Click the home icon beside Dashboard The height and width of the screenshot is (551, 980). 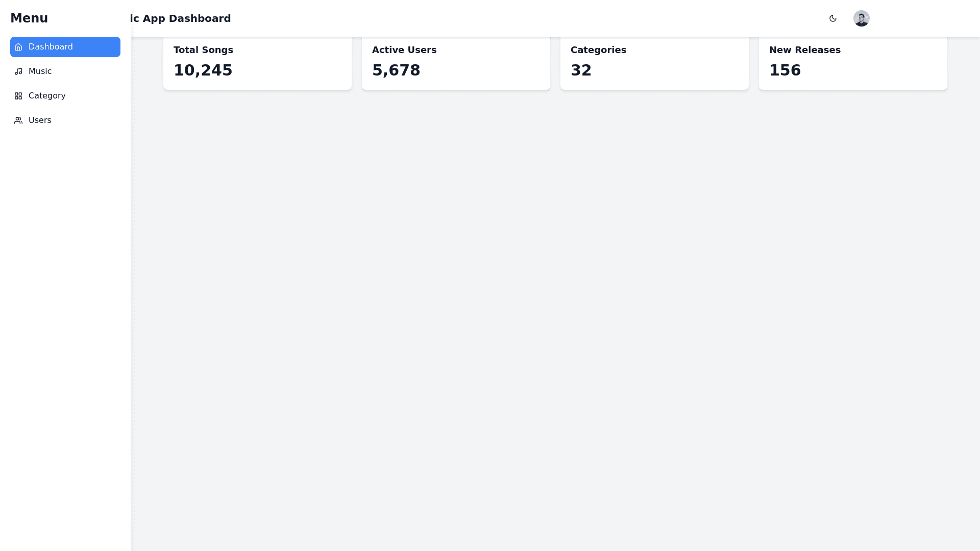click(18, 47)
